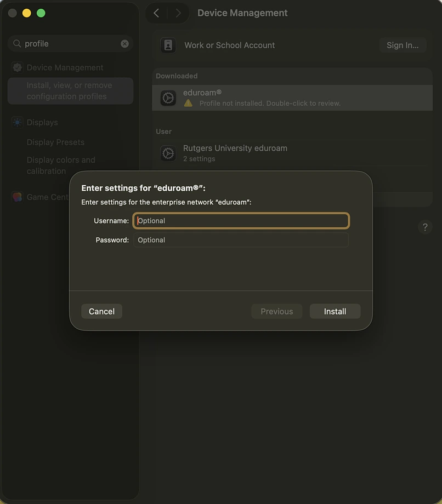This screenshot has height=504, width=442.
Task: Click the Install button in the dialog
Action: [335, 311]
